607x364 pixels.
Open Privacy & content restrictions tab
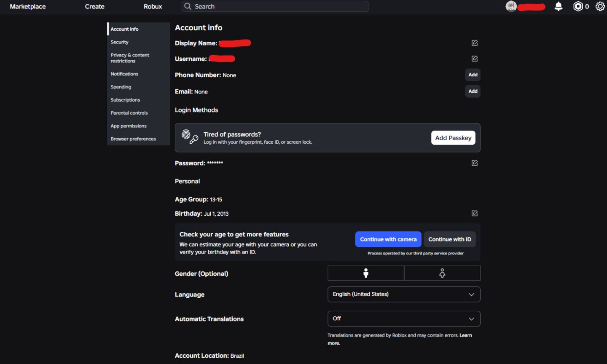pyautogui.click(x=139, y=58)
